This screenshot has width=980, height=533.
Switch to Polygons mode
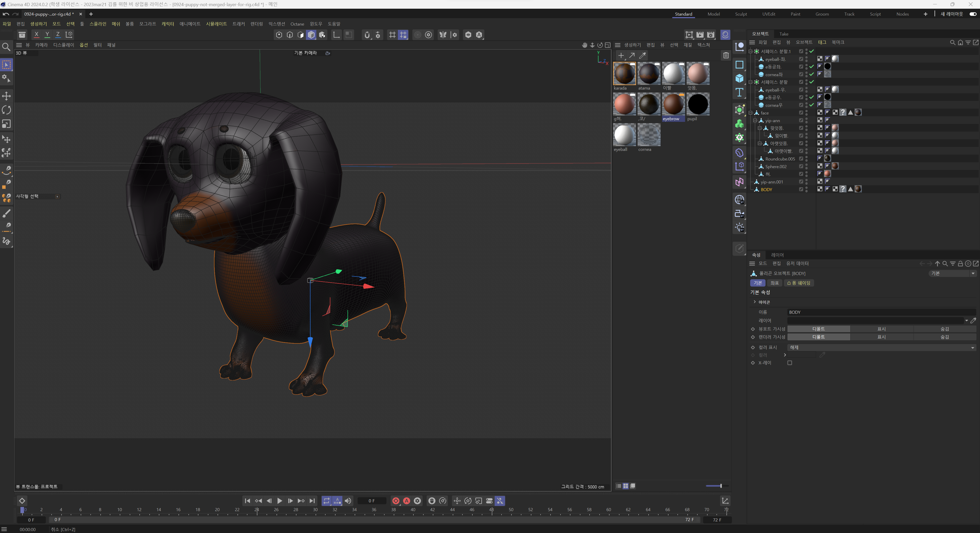point(301,35)
